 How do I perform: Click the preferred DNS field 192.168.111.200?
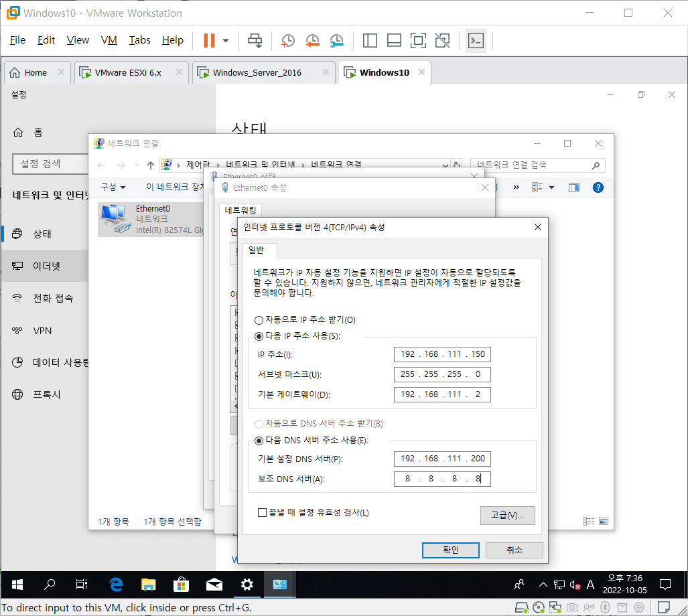point(442,459)
